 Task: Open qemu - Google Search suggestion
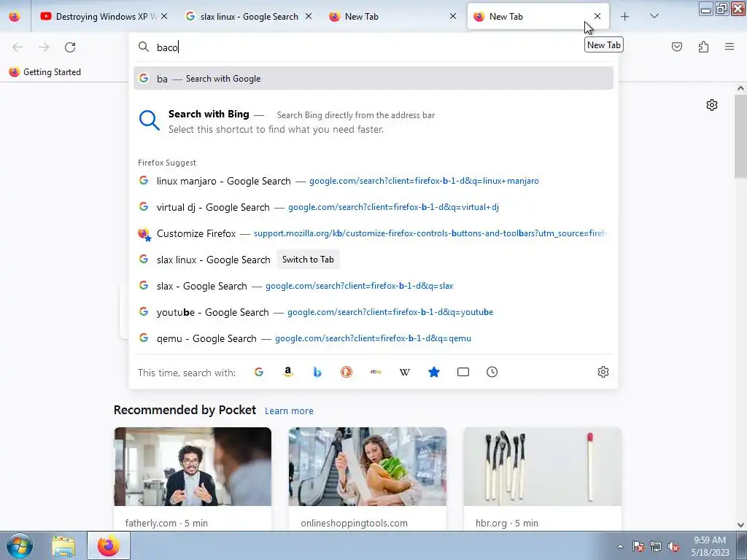click(x=373, y=338)
